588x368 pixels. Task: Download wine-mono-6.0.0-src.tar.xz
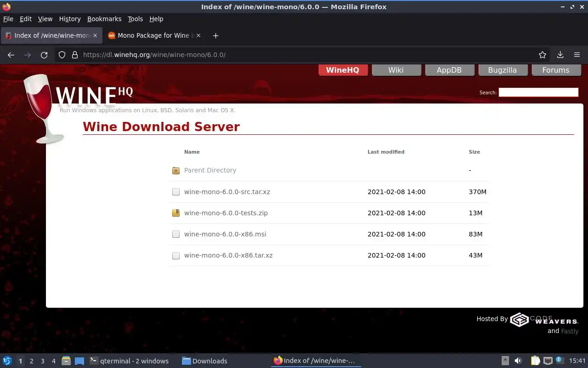(227, 192)
